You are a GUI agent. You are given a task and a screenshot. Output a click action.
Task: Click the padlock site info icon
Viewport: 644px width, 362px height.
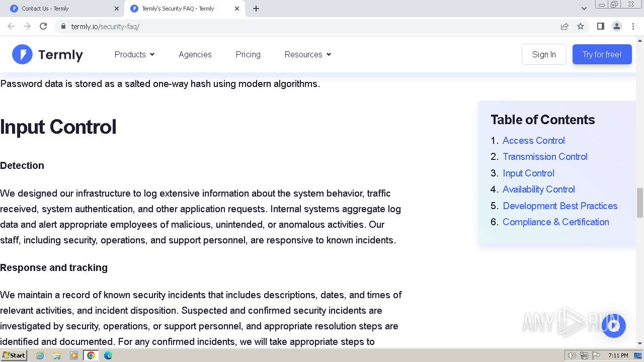63,26
